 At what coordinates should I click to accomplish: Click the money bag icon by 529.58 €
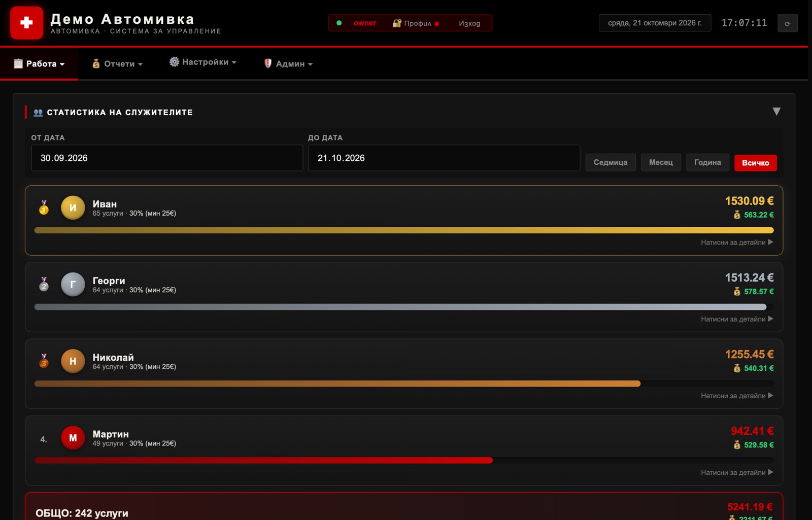pyautogui.click(x=737, y=445)
